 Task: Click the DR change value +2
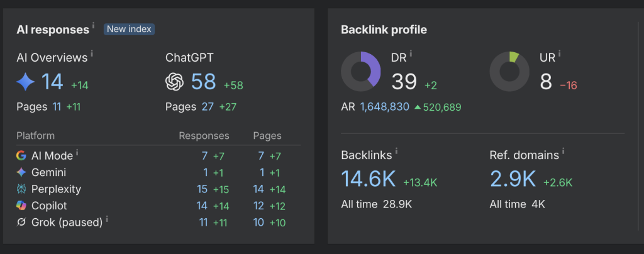(x=430, y=86)
